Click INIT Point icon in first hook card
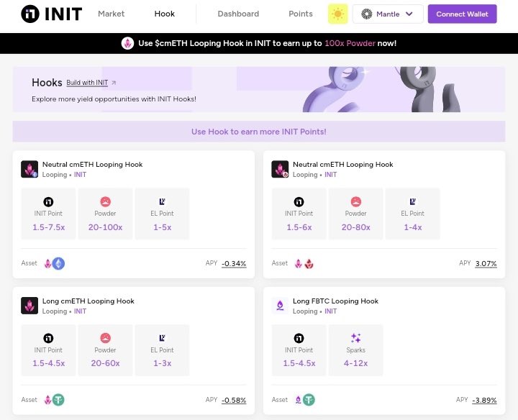The image size is (518, 420). (48, 202)
